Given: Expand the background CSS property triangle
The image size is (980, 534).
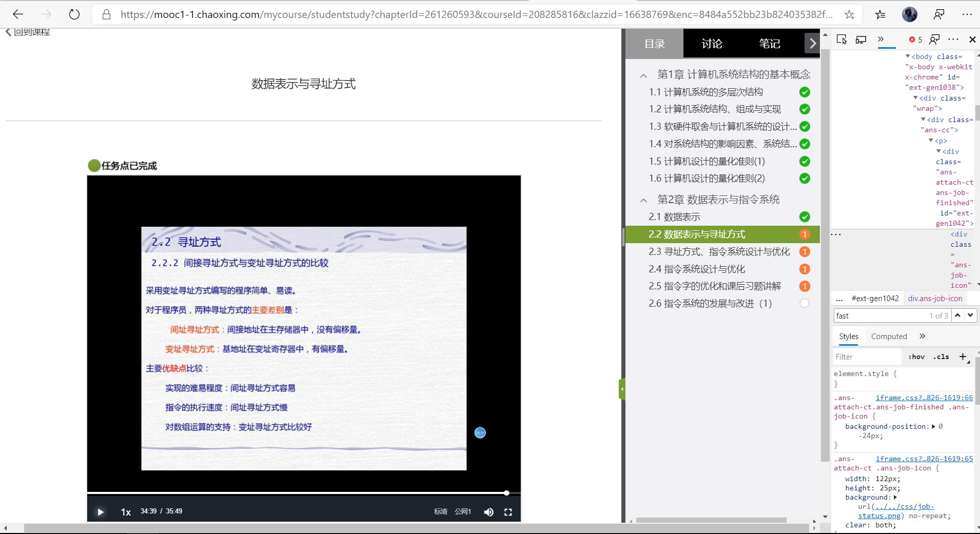Looking at the screenshot, I should point(895,497).
